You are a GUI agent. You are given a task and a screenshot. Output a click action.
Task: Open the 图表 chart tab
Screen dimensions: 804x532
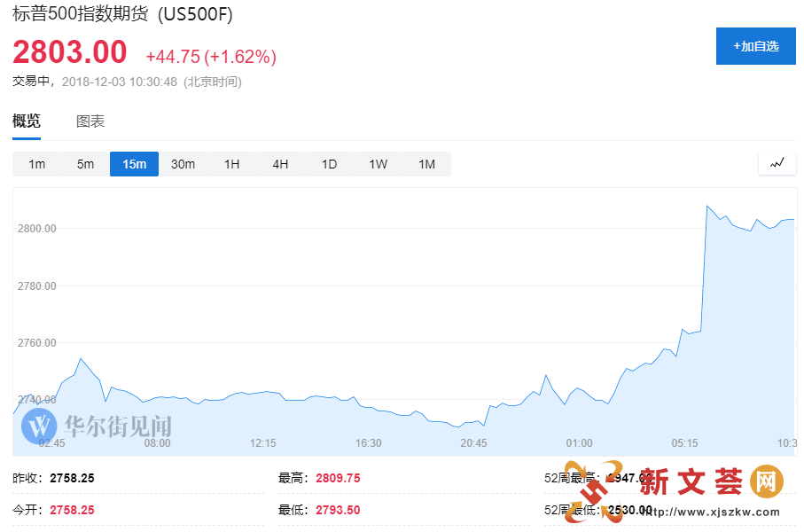[90, 121]
